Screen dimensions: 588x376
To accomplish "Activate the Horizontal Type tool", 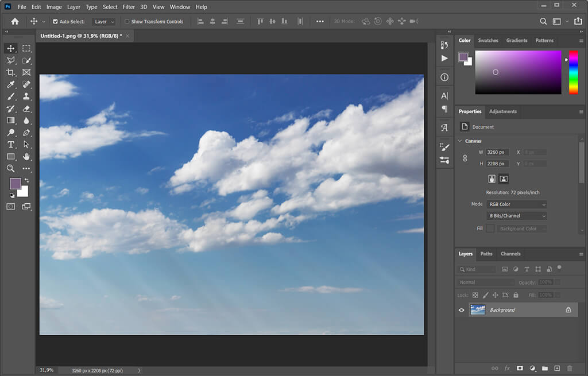I will pyautogui.click(x=10, y=145).
